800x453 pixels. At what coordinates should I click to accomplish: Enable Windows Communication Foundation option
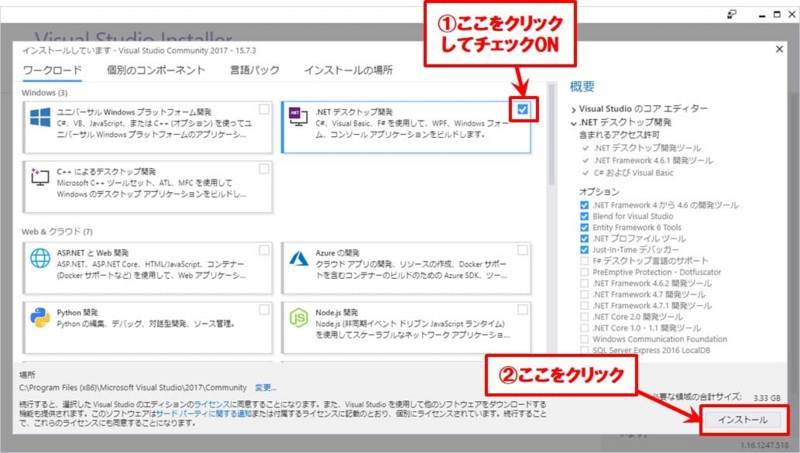point(584,339)
